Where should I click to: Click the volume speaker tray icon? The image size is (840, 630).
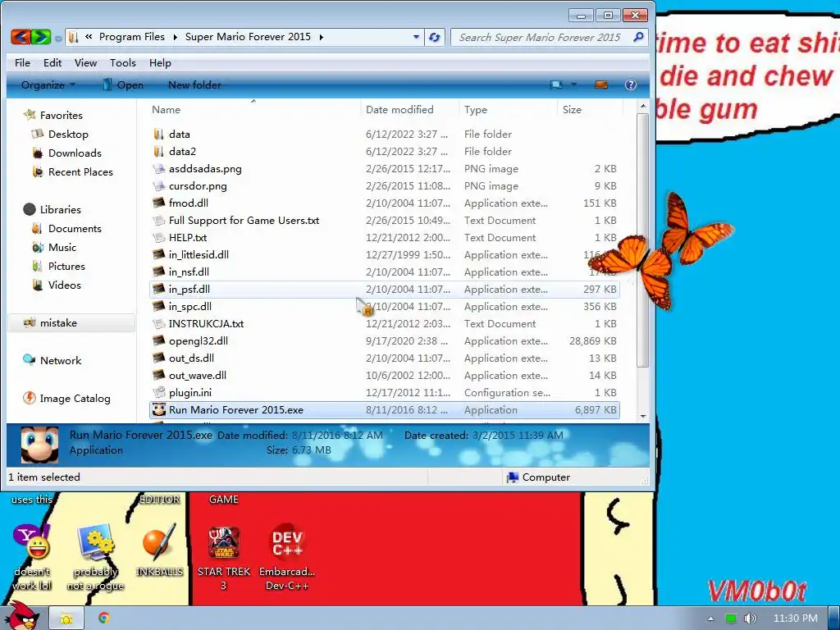(750, 619)
